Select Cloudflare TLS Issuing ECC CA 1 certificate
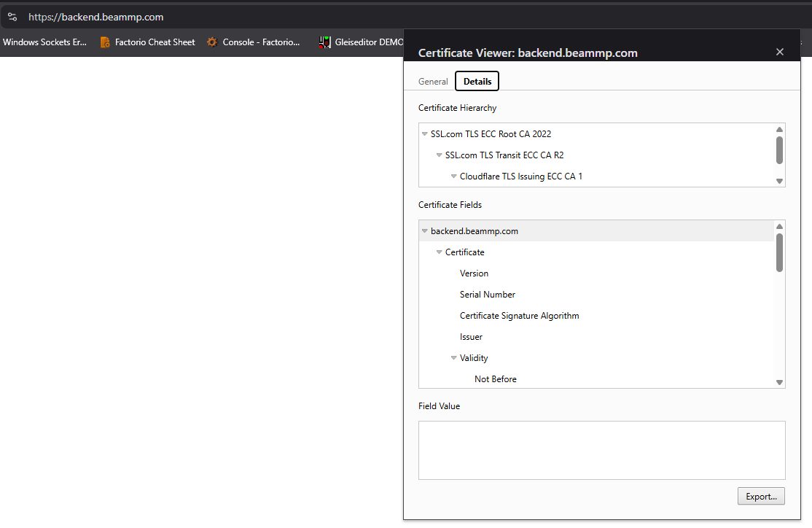The image size is (812, 528). pyautogui.click(x=521, y=176)
